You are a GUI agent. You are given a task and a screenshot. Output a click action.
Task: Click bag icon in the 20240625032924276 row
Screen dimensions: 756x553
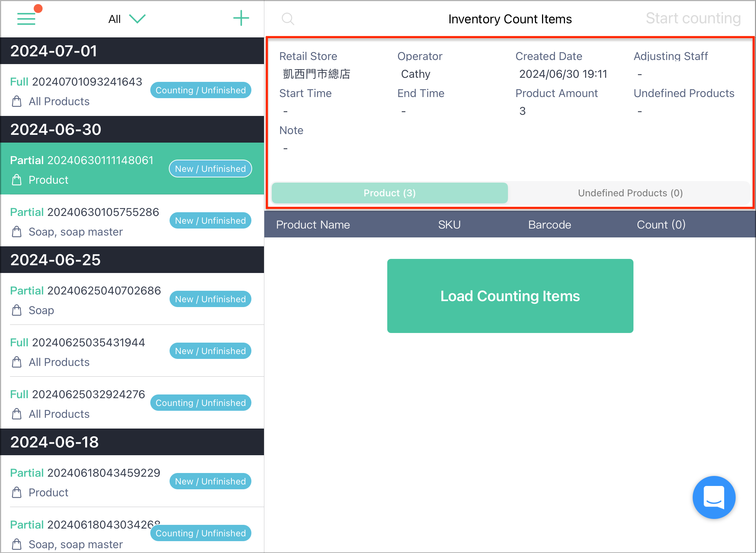point(17,414)
